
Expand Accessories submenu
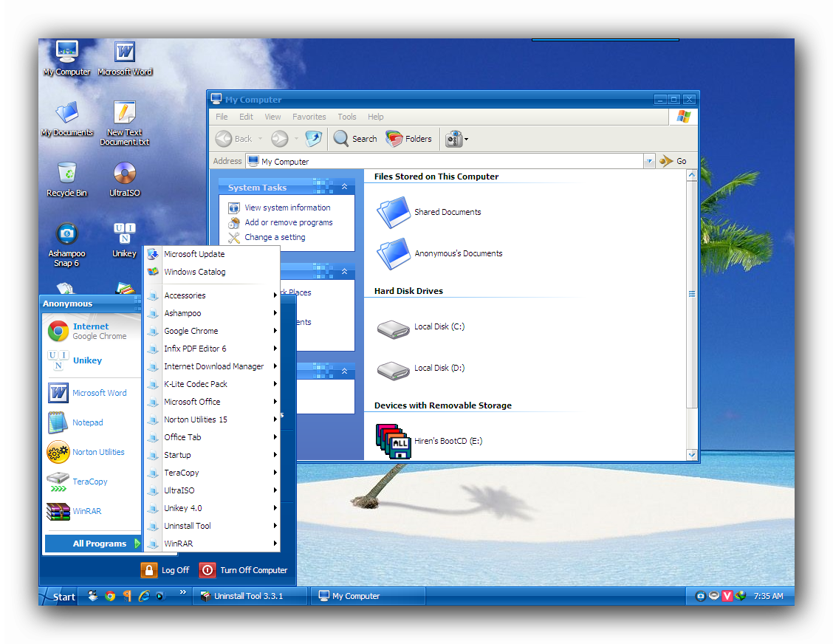click(213, 295)
